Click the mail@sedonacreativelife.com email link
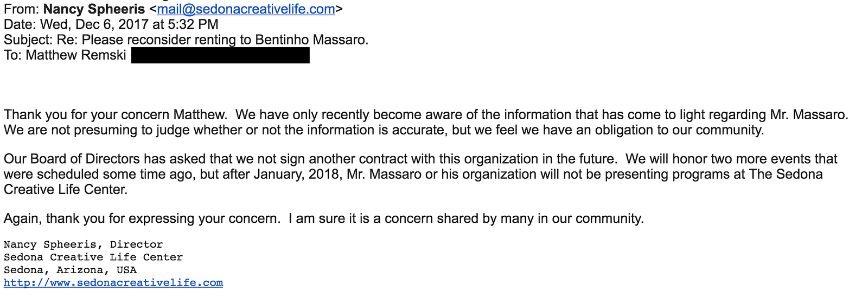This screenshot has width=868, height=297. click(x=246, y=9)
